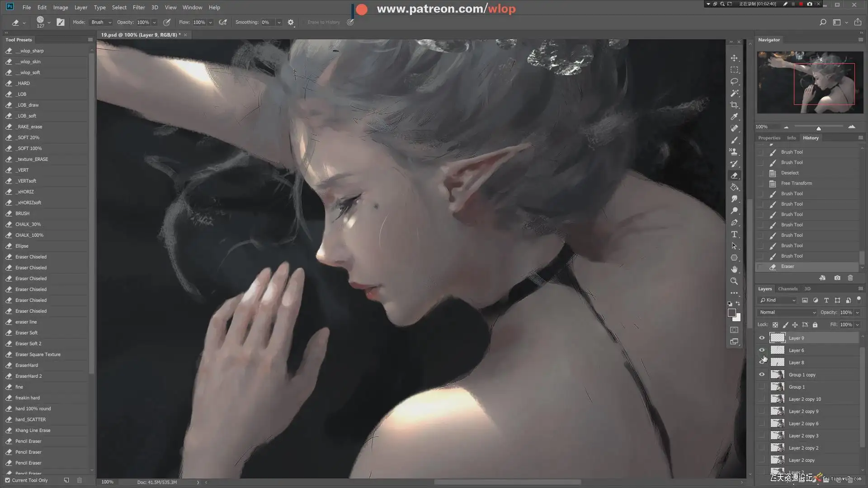Click the Magic Wand tool
The height and width of the screenshot is (488, 868).
pyautogui.click(x=734, y=93)
